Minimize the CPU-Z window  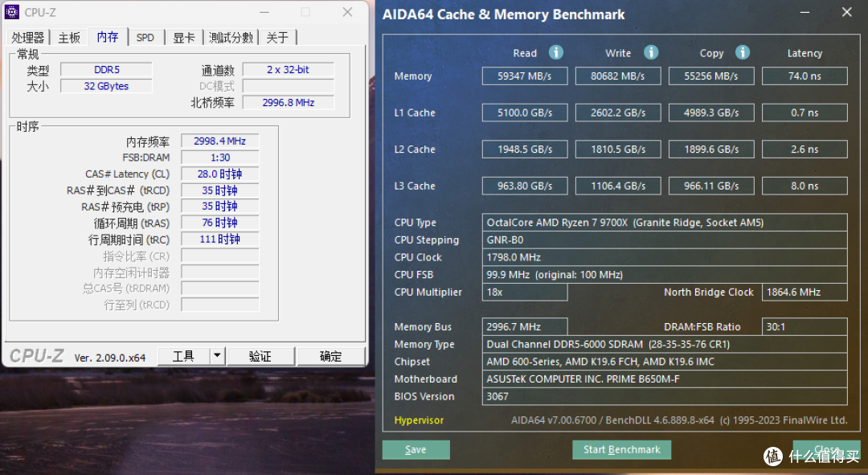click(x=264, y=12)
